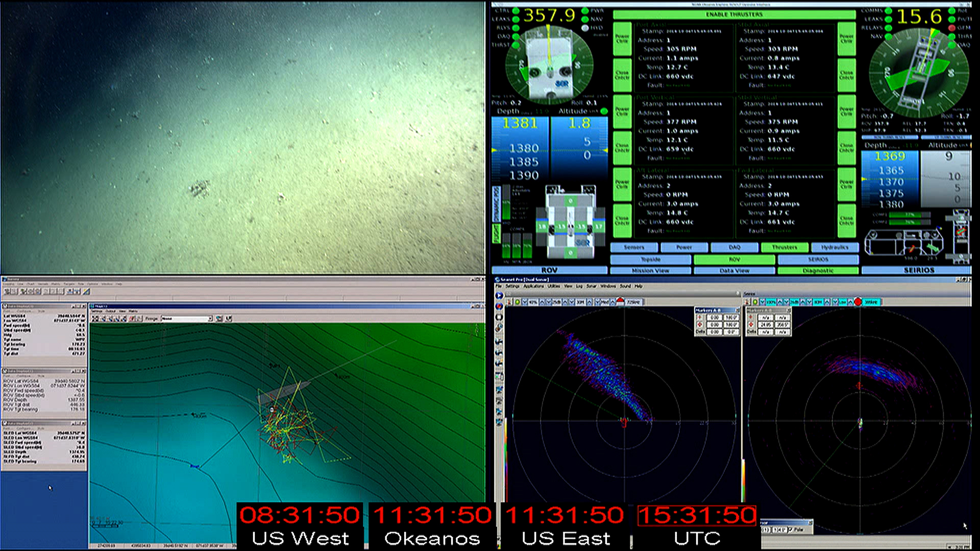980x551 pixels.
Task: Click rightmost chart icon in navigation toolbar
Action: (87, 291)
